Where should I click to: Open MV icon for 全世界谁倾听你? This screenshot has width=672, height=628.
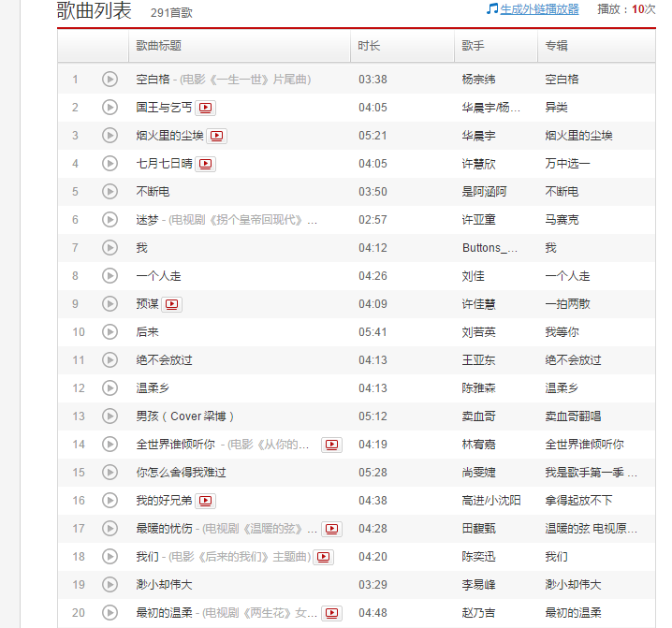pyautogui.click(x=331, y=445)
